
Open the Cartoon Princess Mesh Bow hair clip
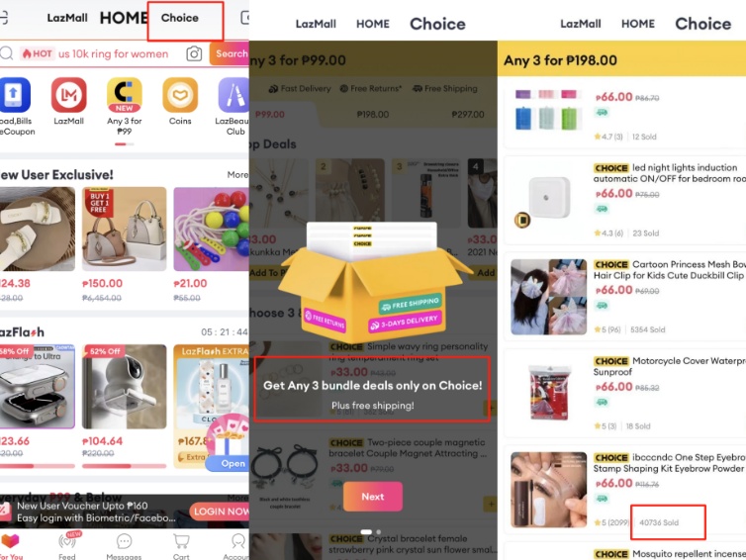tap(624, 297)
